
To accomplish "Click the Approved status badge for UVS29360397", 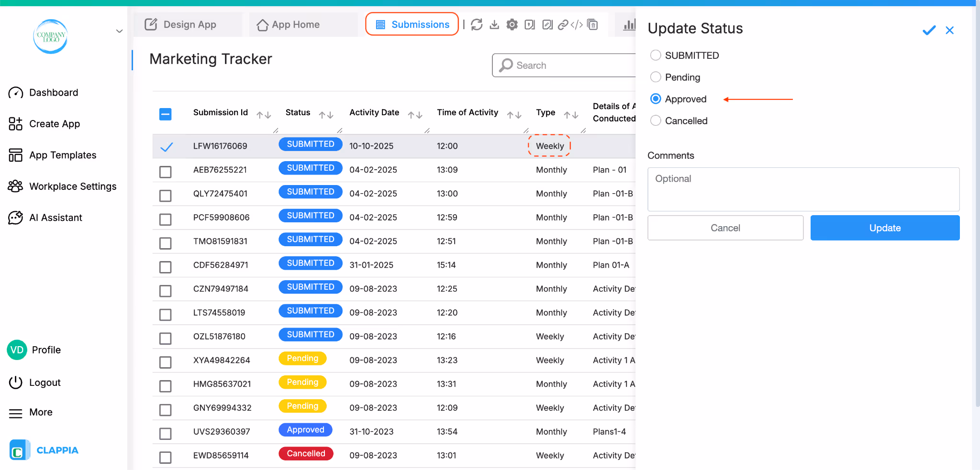I will pyautogui.click(x=305, y=430).
